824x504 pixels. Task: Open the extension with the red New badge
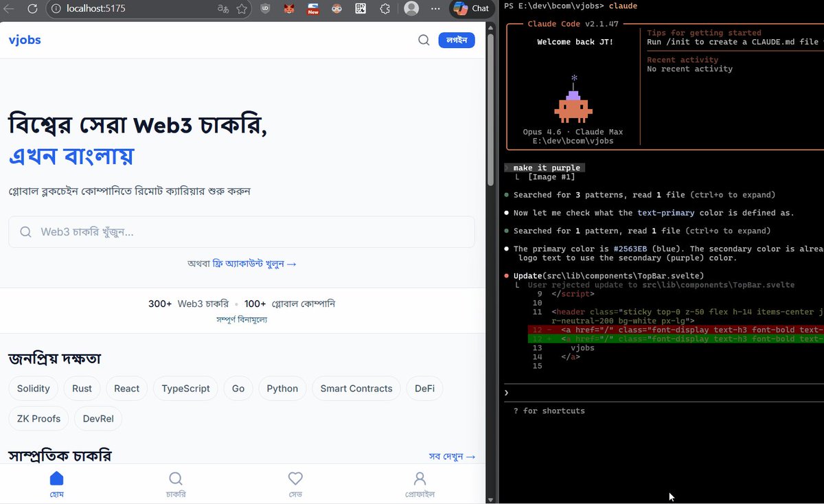click(313, 9)
